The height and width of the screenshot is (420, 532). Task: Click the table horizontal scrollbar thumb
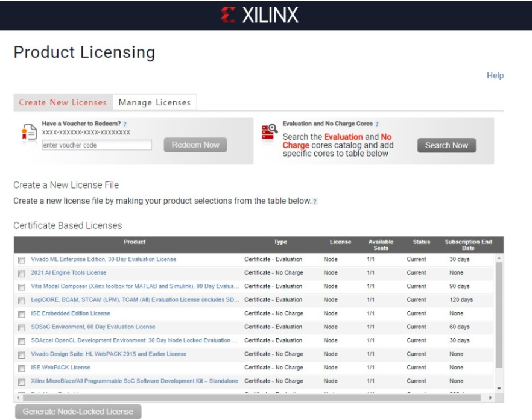pyautogui.click(x=252, y=398)
